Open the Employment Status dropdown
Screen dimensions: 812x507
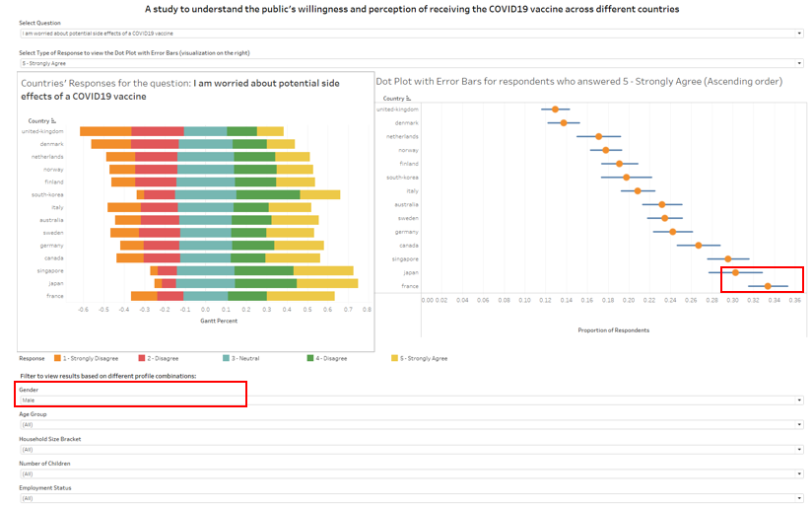pos(411,498)
